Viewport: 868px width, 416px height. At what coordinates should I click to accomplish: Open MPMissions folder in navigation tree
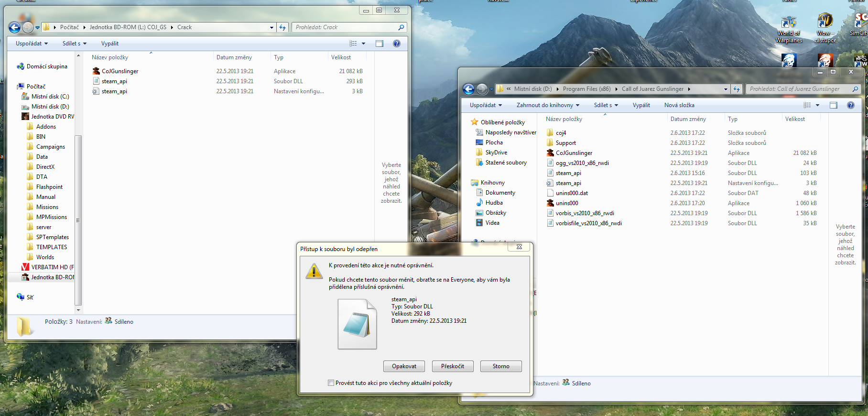(x=47, y=217)
